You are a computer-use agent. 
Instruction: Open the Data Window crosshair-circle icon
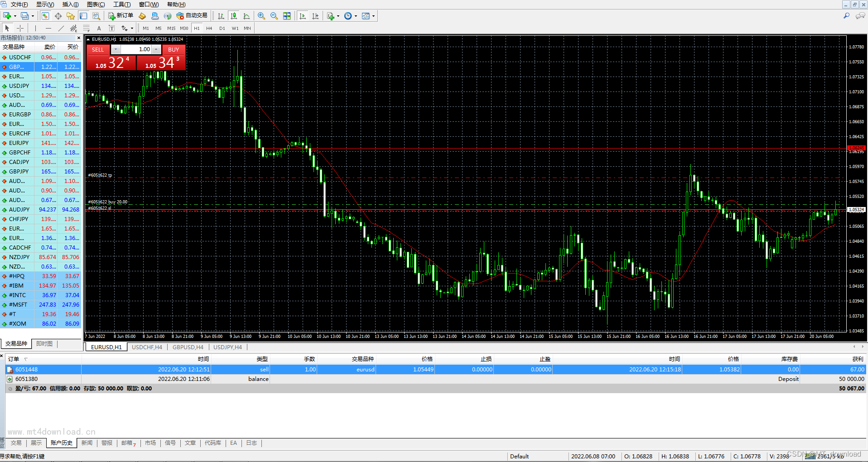pos(58,16)
